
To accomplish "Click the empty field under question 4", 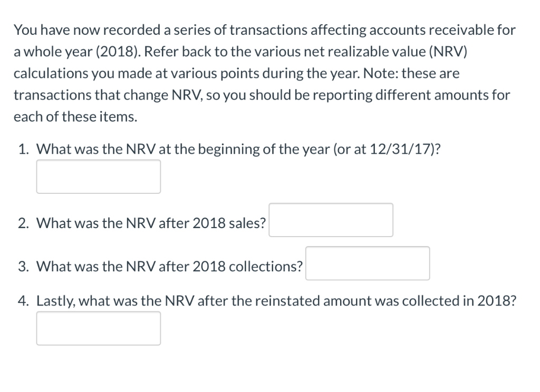I will [98, 328].
